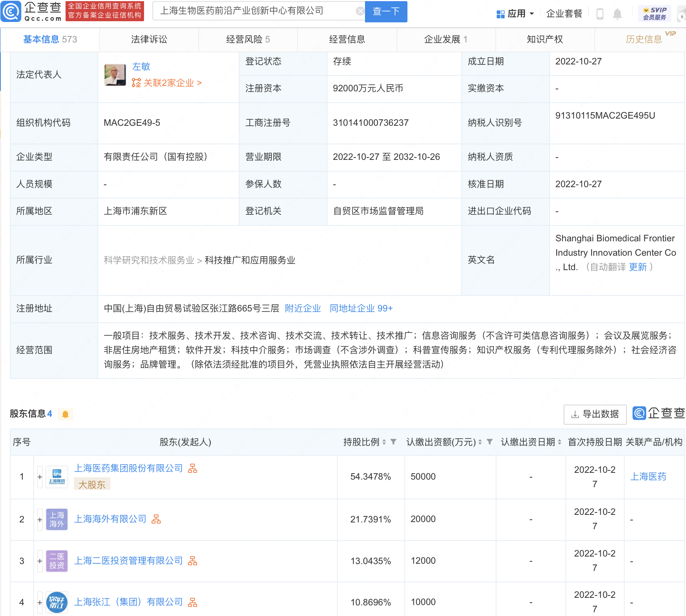Switch to the 经营信息 tab
Viewport: 686px width, 616px height.
[x=347, y=39]
